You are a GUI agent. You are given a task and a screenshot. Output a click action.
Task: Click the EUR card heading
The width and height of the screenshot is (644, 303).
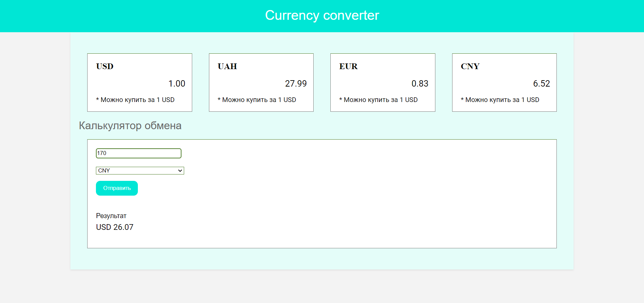click(348, 66)
